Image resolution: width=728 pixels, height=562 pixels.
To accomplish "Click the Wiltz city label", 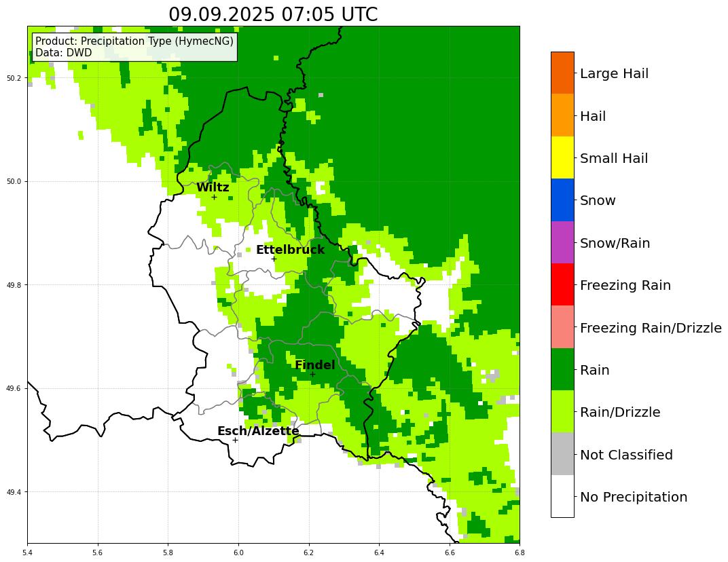I will (x=213, y=187).
